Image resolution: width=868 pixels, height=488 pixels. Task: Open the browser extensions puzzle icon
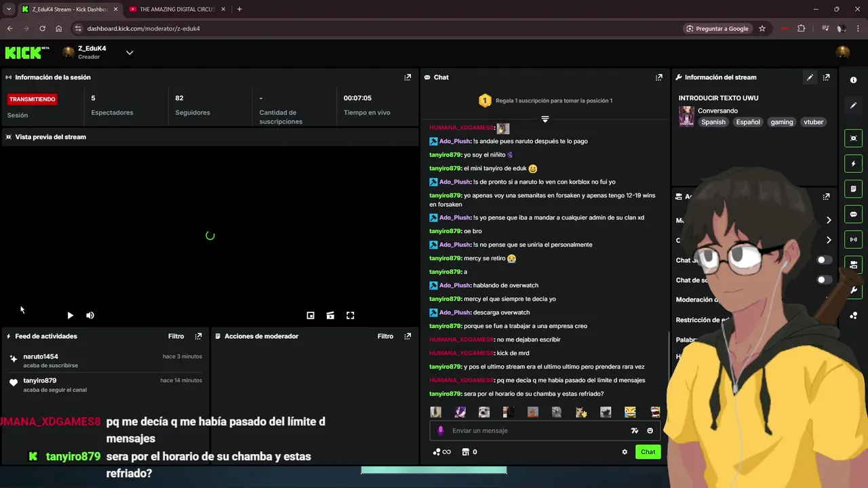pyautogui.click(x=802, y=28)
